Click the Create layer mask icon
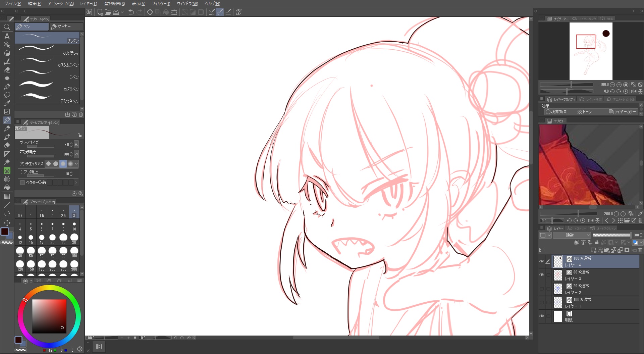644x354 pixels. (x=627, y=250)
